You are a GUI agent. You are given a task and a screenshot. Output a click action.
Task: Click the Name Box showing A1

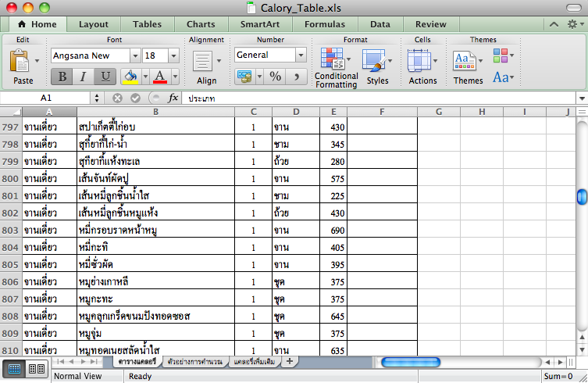click(x=46, y=98)
